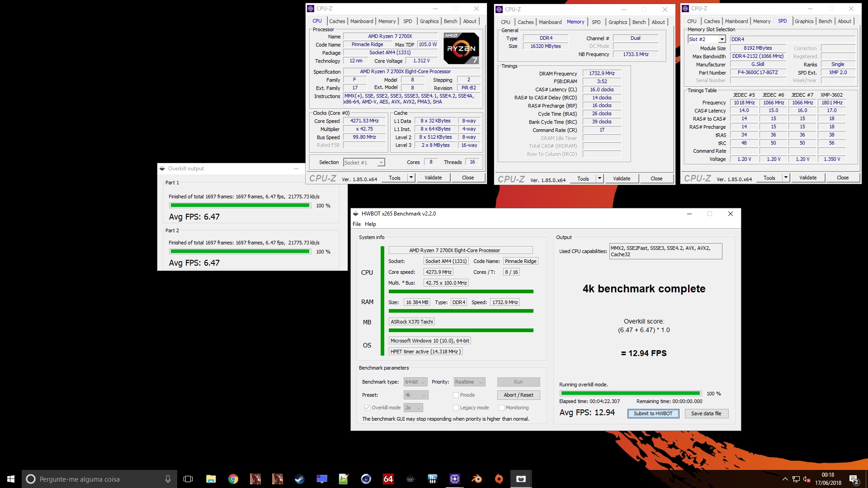
Task: Select About tab in CPU-Z SPD window
Action: pos(844,21)
